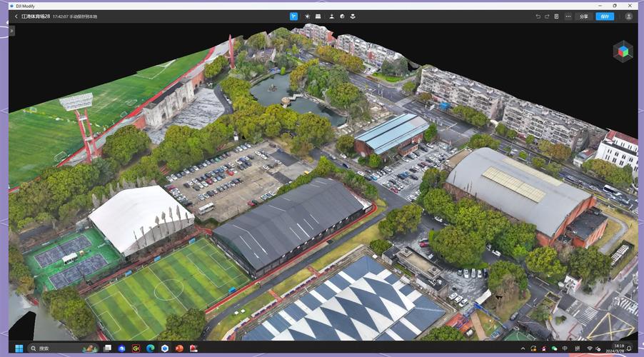
Task: Select the blue selection tool in toolbar
Action: (294, 16)
